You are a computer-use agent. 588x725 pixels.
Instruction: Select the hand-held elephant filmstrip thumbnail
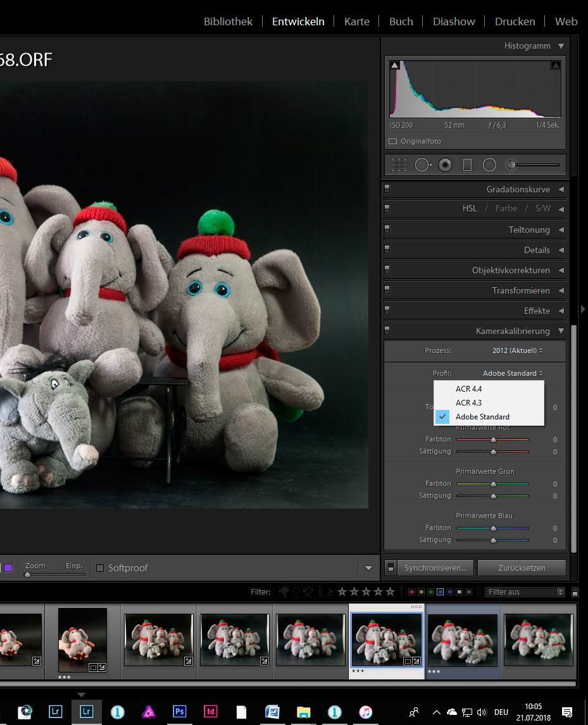click(x=82, y=640)
